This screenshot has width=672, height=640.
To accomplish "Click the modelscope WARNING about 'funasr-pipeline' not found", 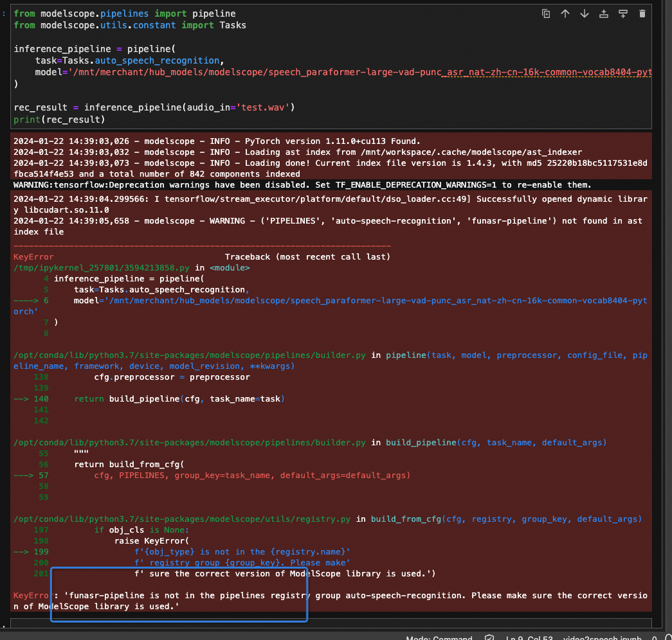I will tap(328, 226).
